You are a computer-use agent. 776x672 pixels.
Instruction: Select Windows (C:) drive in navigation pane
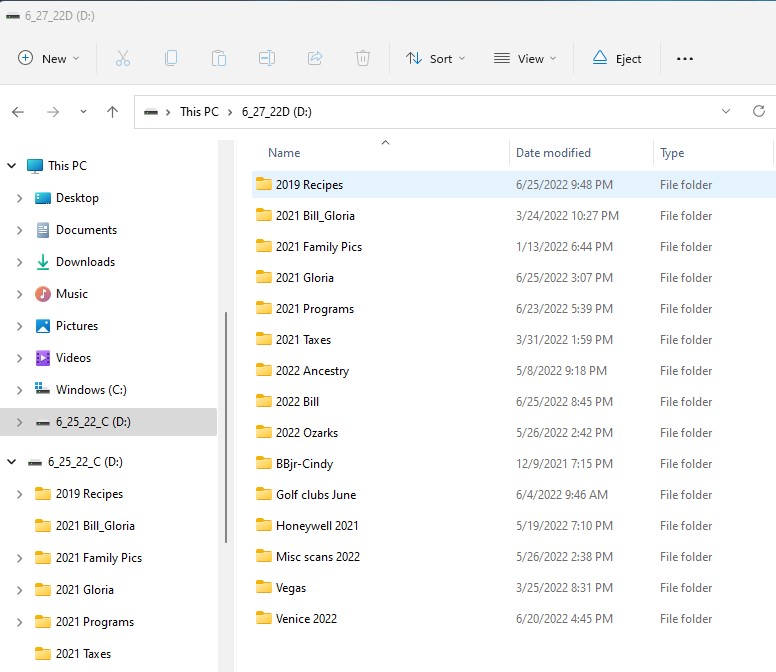coord(91,390)
